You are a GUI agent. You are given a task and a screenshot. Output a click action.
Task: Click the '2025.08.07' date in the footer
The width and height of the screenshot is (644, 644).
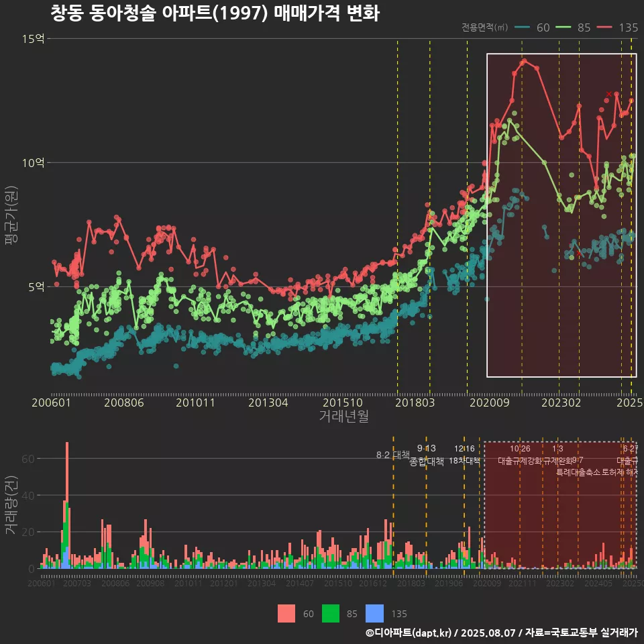(x=488, y=633)
